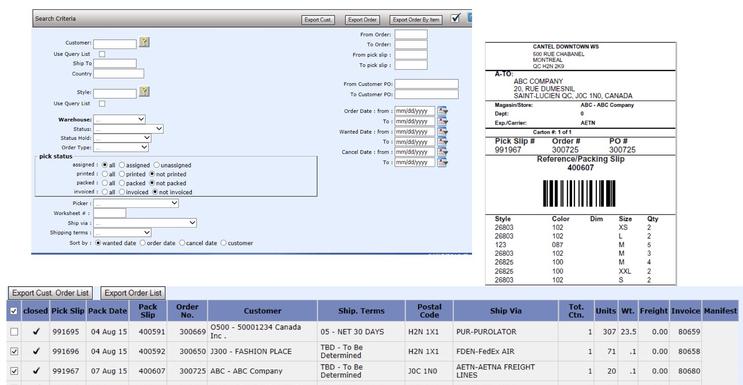743x385 pixels.
Task: Open calendar for Cancel Date To
Action: (443, 163)
